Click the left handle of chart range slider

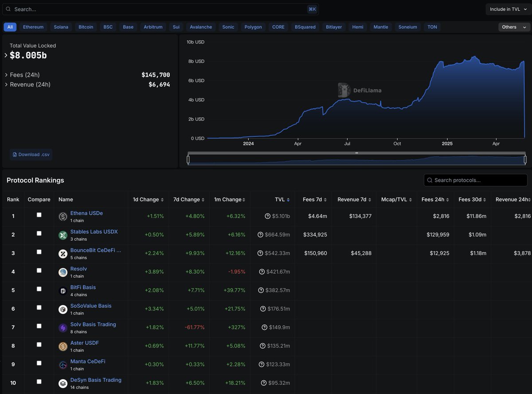[188, 159]
